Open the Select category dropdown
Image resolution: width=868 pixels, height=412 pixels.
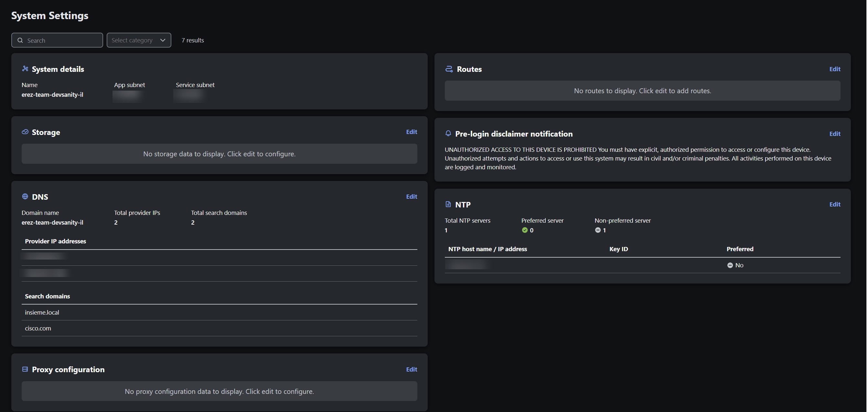tap(139, 40)
